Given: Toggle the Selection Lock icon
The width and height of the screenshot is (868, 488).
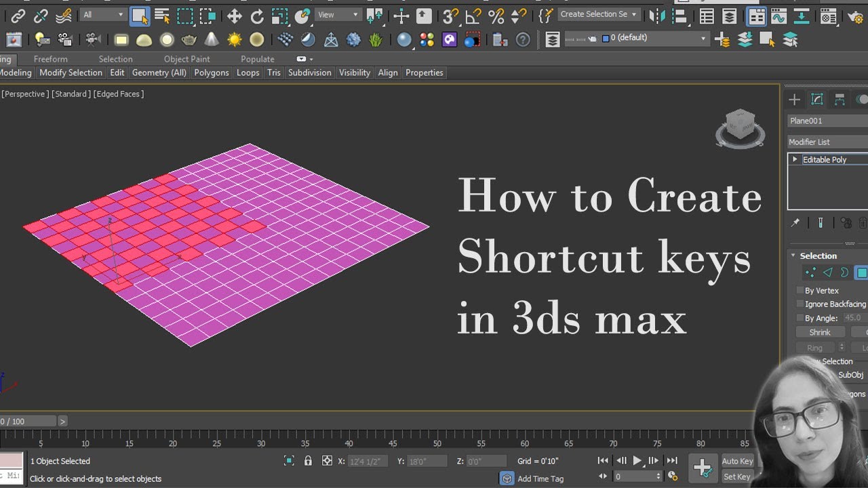Looking at the screenshot, I should (308, 461).
